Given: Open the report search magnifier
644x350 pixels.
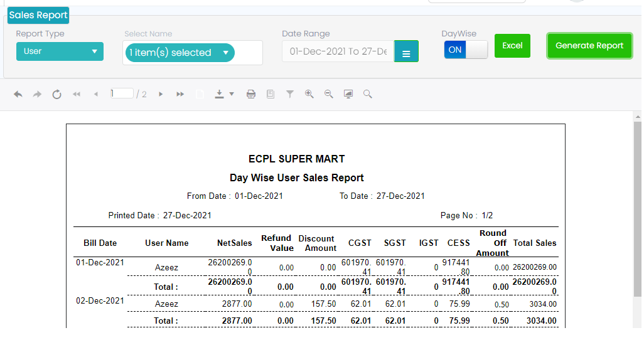Looking at the screenshot, I should coord(368,94).
